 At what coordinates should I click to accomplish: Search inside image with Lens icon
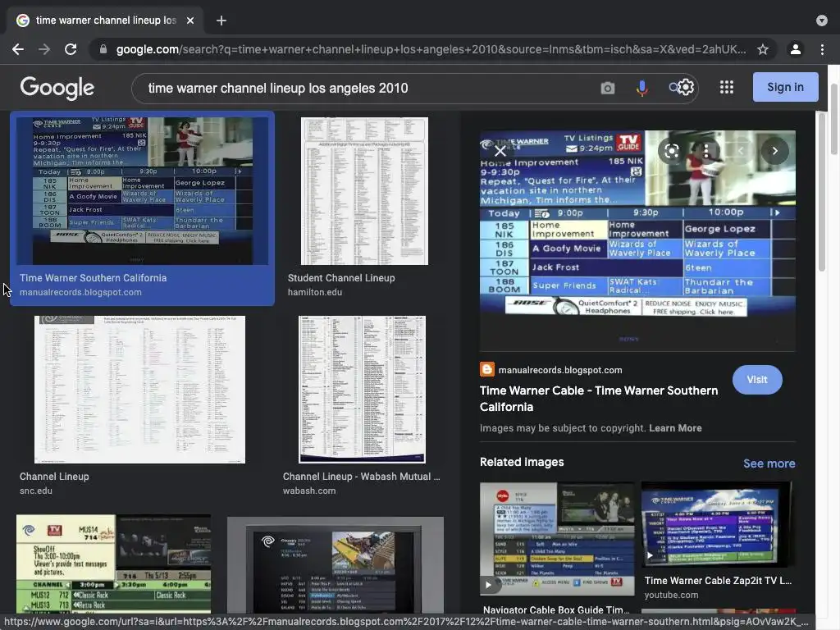click(x=671, y=151)
